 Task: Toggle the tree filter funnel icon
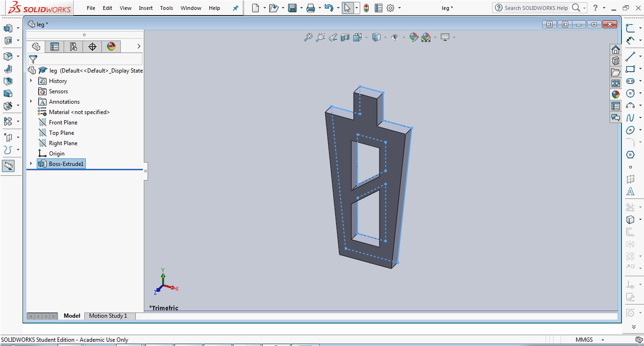pos(33,59)
